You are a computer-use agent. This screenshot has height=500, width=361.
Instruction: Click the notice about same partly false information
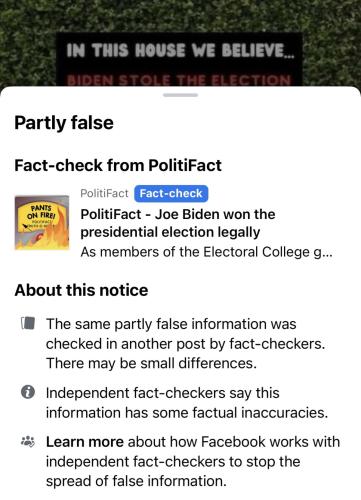[x=185, y=344]
